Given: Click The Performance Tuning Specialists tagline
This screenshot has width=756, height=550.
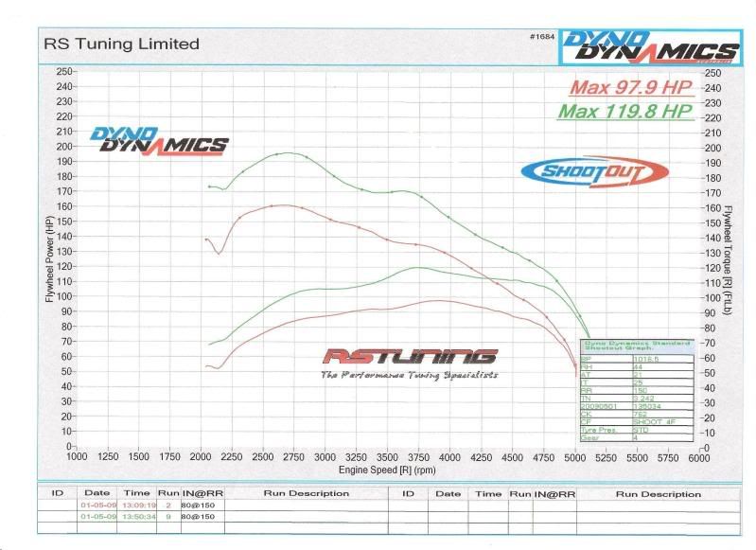Looking at the screenshot, I should (x=410, y=375).
